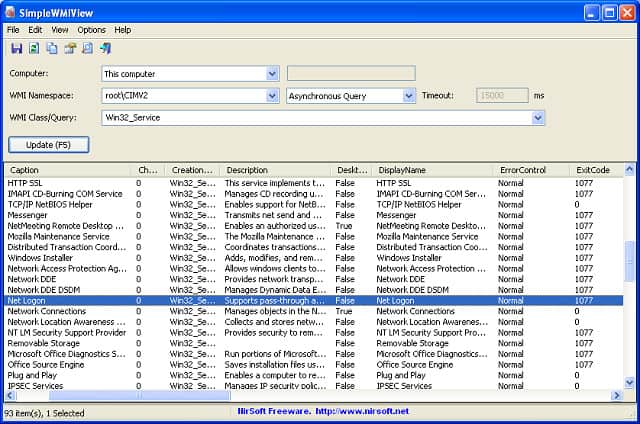Expand the WMI Namespace dropdown
The height and width of the screenshot is (424, 640).
pyautogui.click(x=272, y=96)
